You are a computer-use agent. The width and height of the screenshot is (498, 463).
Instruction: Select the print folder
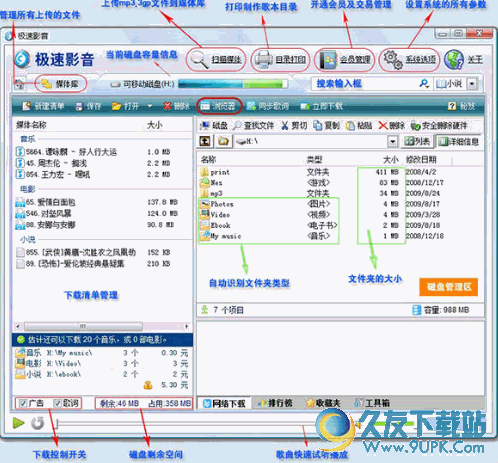215,172
